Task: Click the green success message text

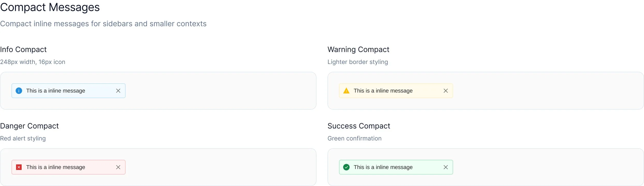Action: tap(383, 167)
